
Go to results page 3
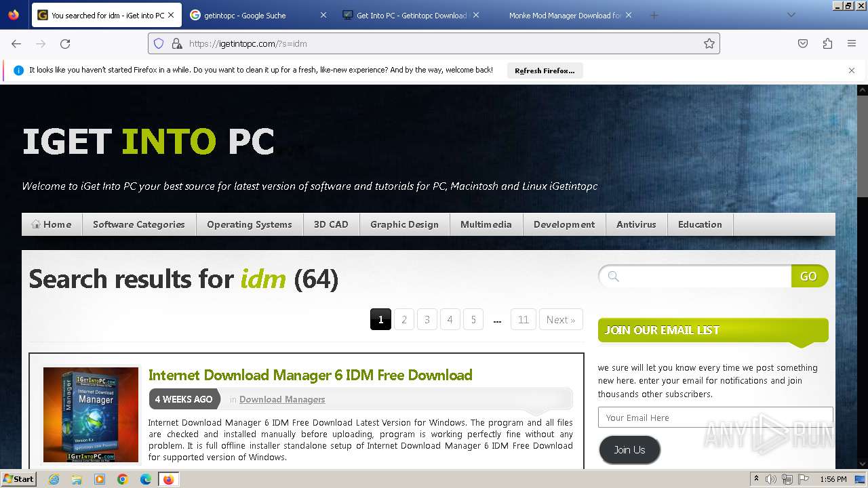click(427, 319)
